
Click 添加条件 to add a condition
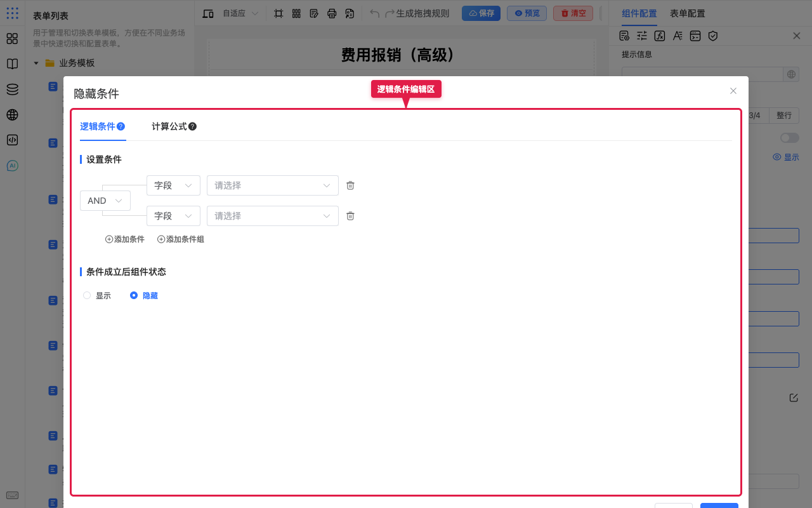(125, 239)
